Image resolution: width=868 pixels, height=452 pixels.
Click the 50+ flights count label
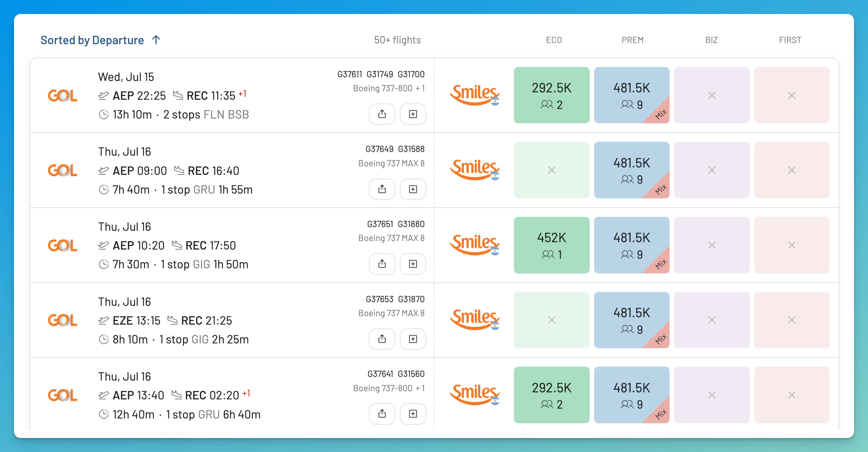pos(398,40)
